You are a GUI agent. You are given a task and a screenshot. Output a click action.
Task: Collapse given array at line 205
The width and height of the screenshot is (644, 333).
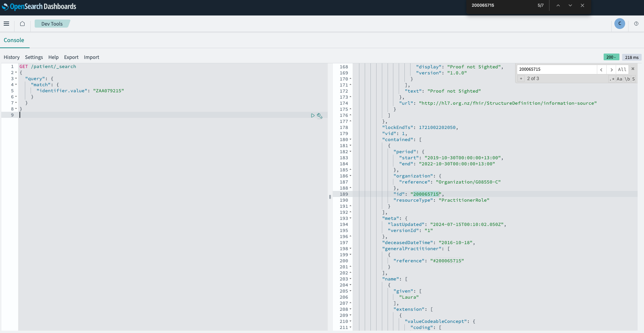pyautogui.click(x=350, y=291)
